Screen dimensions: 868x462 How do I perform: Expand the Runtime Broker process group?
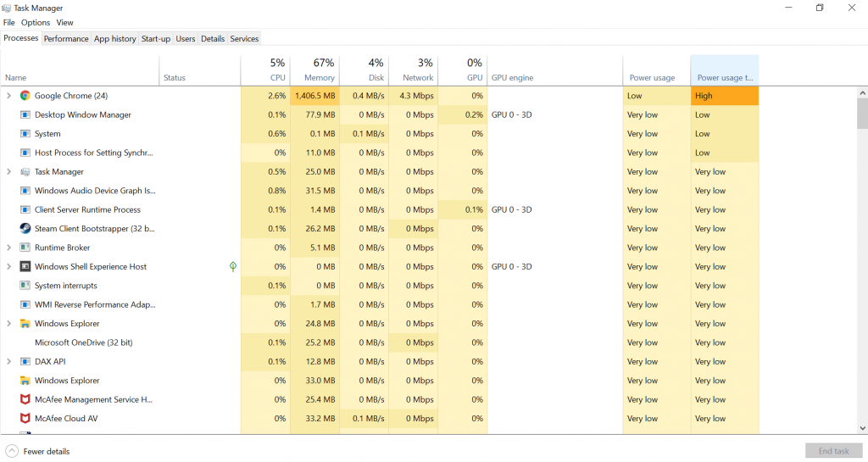click(8, 248)
